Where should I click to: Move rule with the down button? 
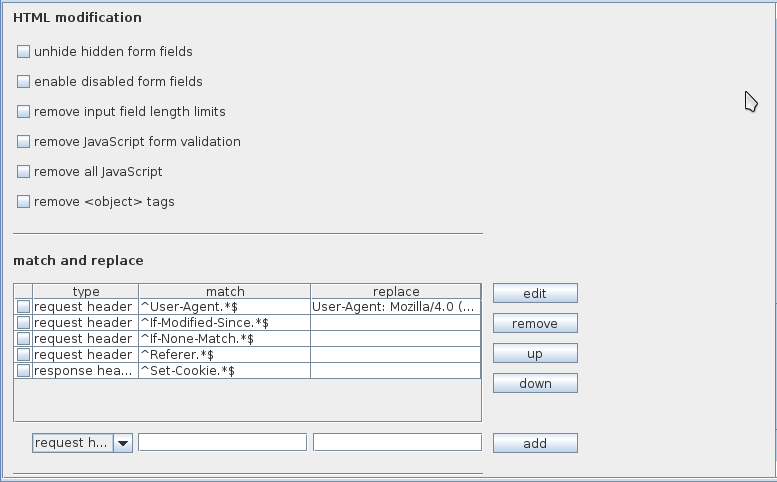point(535,383)
